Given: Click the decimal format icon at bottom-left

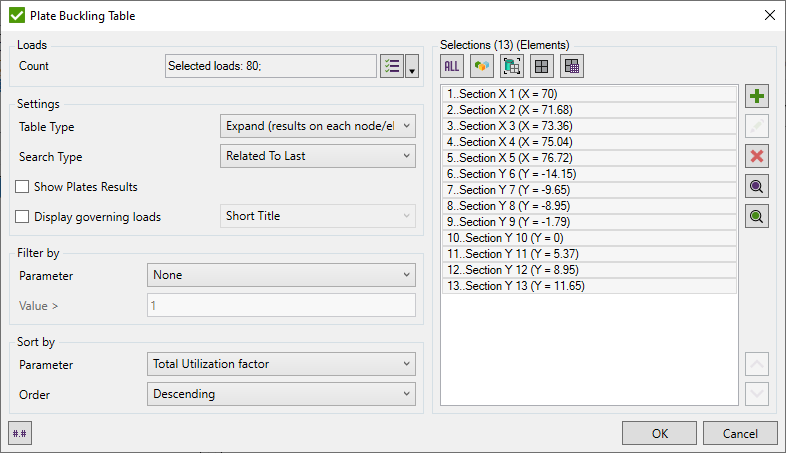Looking at the screenshot, I should click(x=20, y=432).
